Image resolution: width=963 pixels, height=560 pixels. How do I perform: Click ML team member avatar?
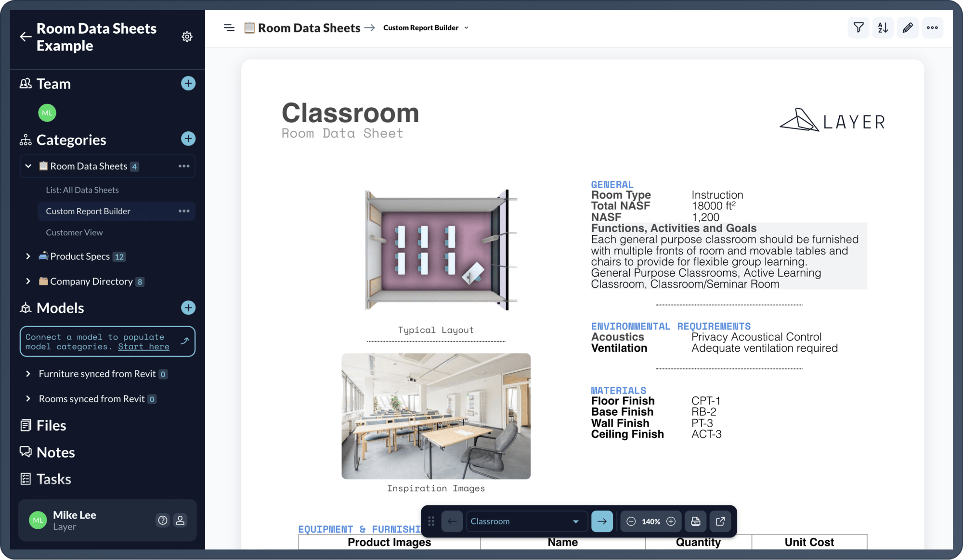47,113
